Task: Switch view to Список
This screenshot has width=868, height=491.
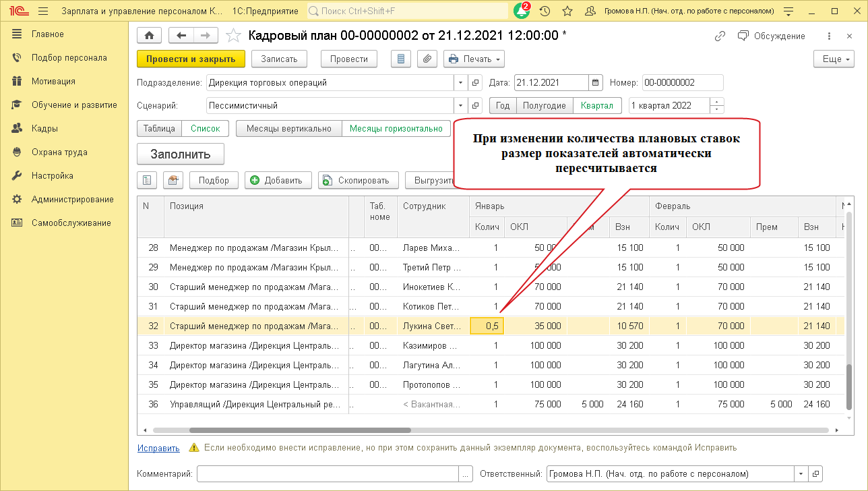Action: (206, 128)
